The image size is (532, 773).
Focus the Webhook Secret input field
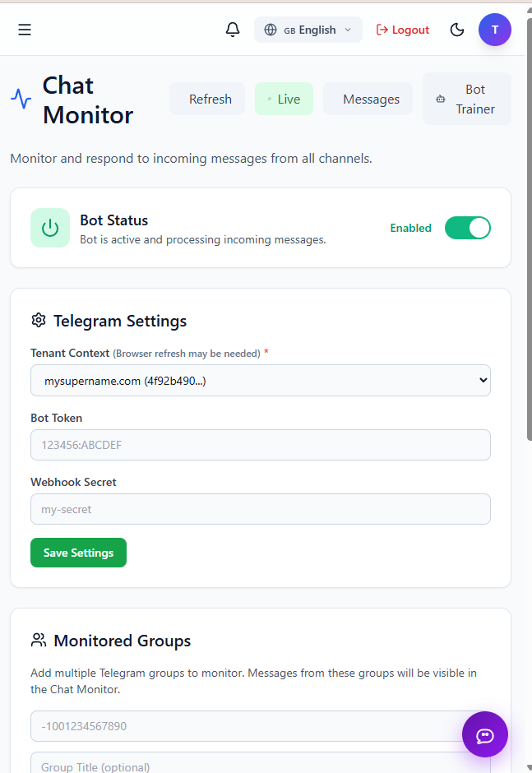pyautogui.click(x=260, y=509)
